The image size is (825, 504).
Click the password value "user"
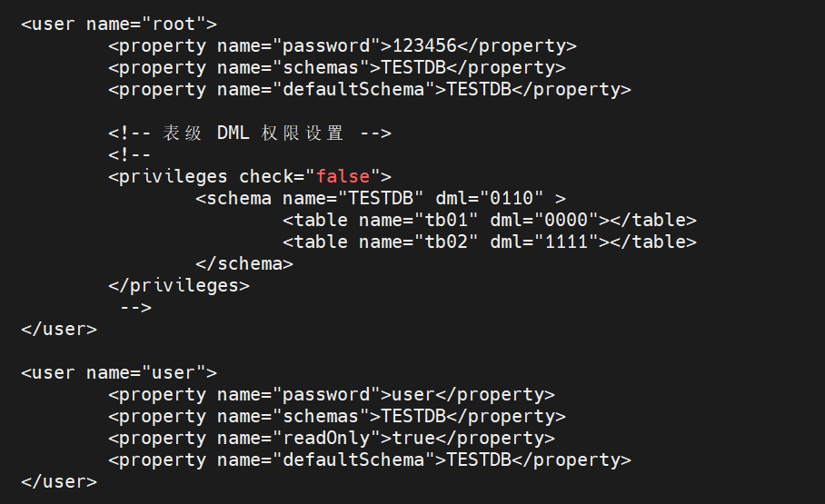pyautogui.click(x=413, y=394)
